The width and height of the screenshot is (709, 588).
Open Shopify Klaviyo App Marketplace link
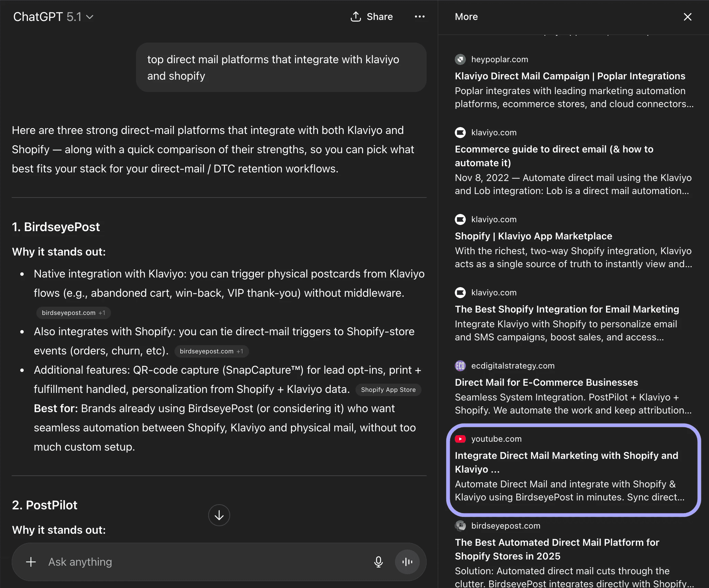tap(533, 236)
